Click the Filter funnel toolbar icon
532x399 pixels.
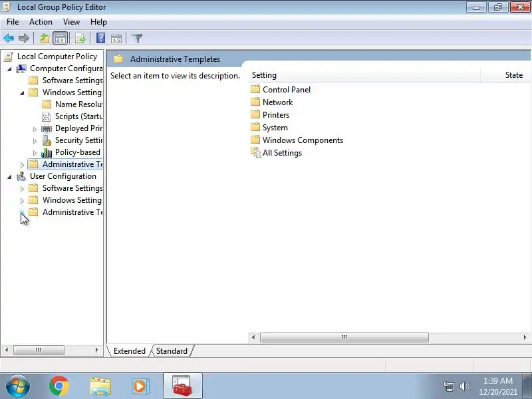tap(138, 39)
